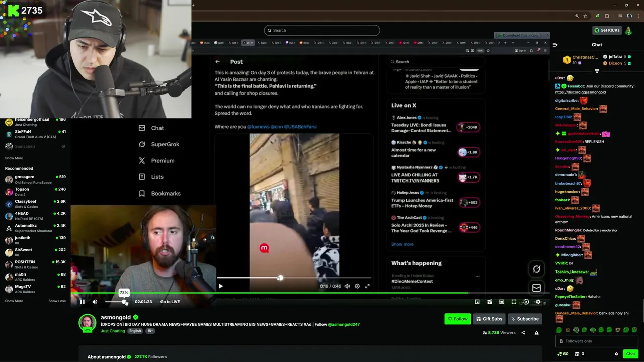Collapse the chat panel with arrow icon

pos(555,45)
